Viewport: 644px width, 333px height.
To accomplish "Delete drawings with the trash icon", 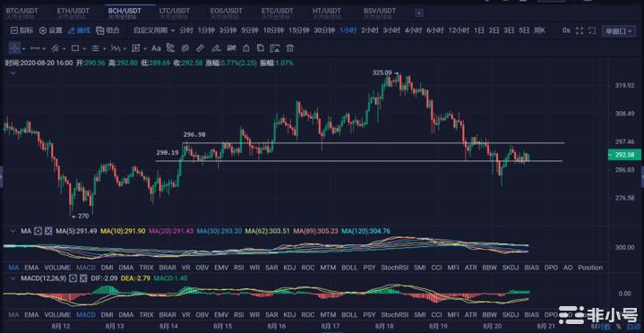I will click(290, 48).
